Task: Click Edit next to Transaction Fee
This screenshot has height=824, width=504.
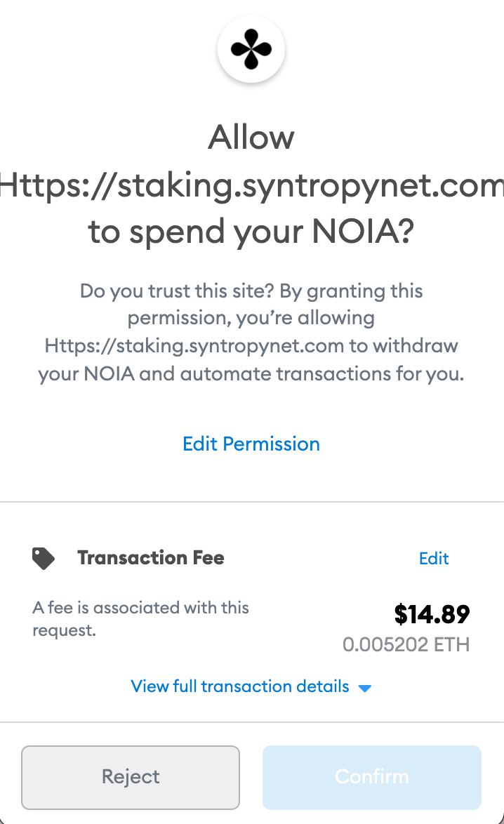Action: (x=433, y=559)
